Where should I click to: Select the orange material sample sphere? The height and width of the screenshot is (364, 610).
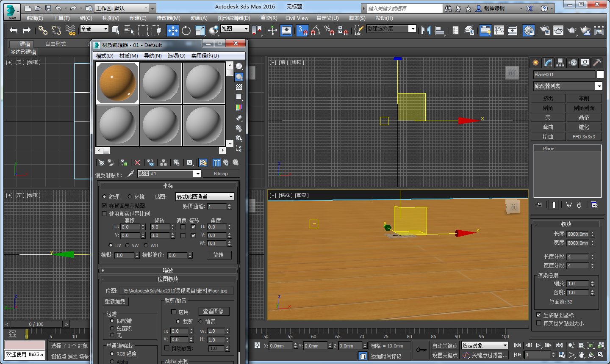pyautogui.click(x=117, y=83)
